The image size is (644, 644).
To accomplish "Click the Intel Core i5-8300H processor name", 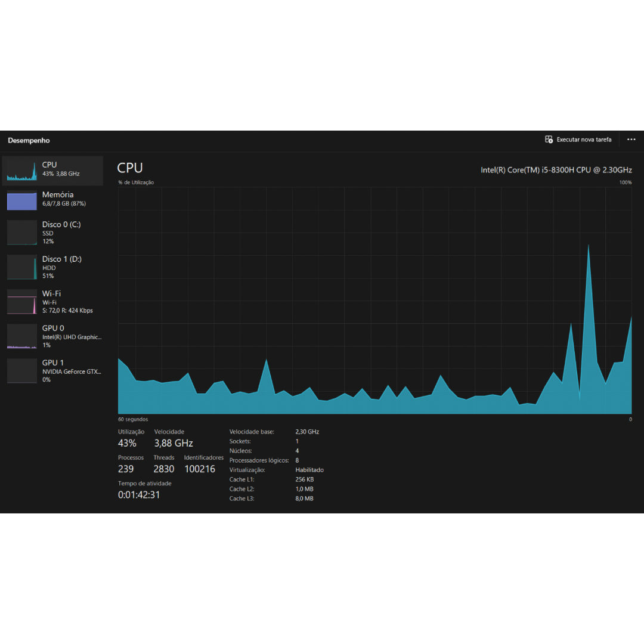I will point(556,170).
